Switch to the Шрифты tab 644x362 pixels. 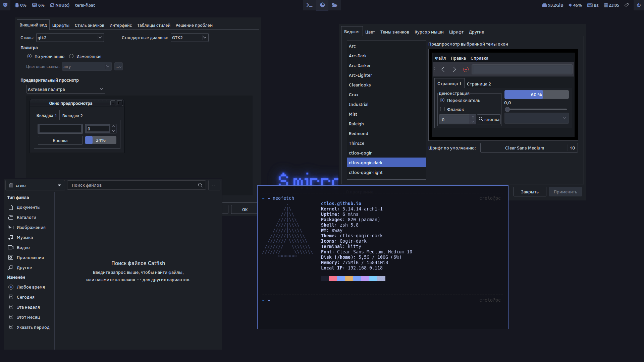(x=61, y=25)
